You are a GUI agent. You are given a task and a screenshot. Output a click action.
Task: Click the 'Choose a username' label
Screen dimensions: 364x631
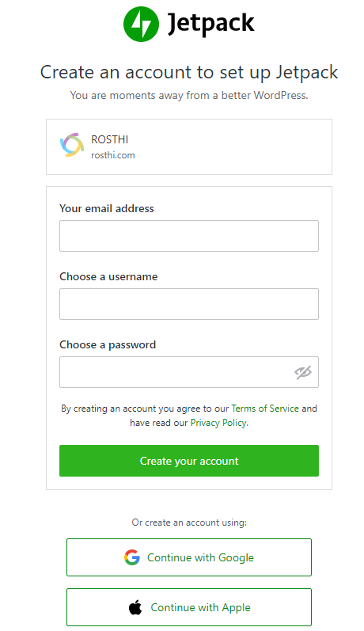pyautogui.click(x=108, y=276)
